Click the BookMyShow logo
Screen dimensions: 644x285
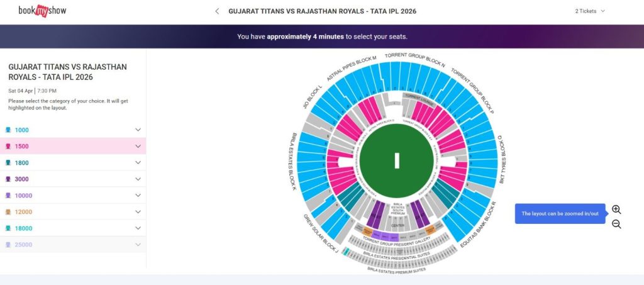(42, 11)
